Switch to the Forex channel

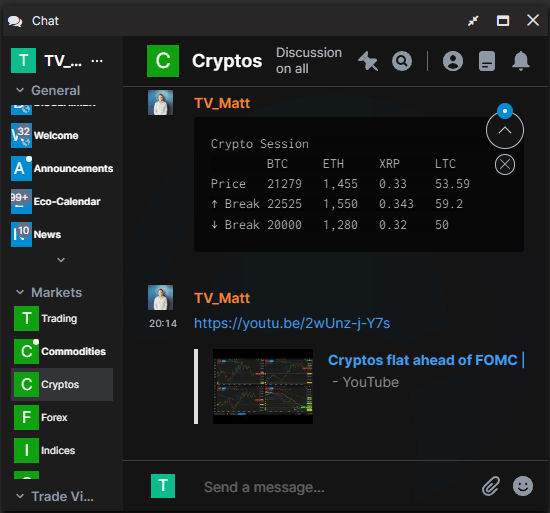coord(63,417)
